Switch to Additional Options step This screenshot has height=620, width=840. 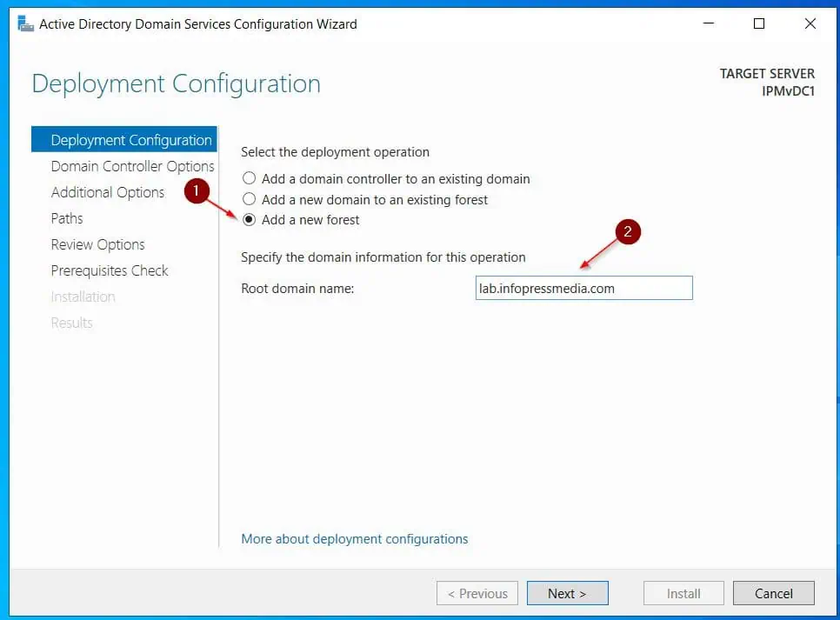click(x=108, y=192)
